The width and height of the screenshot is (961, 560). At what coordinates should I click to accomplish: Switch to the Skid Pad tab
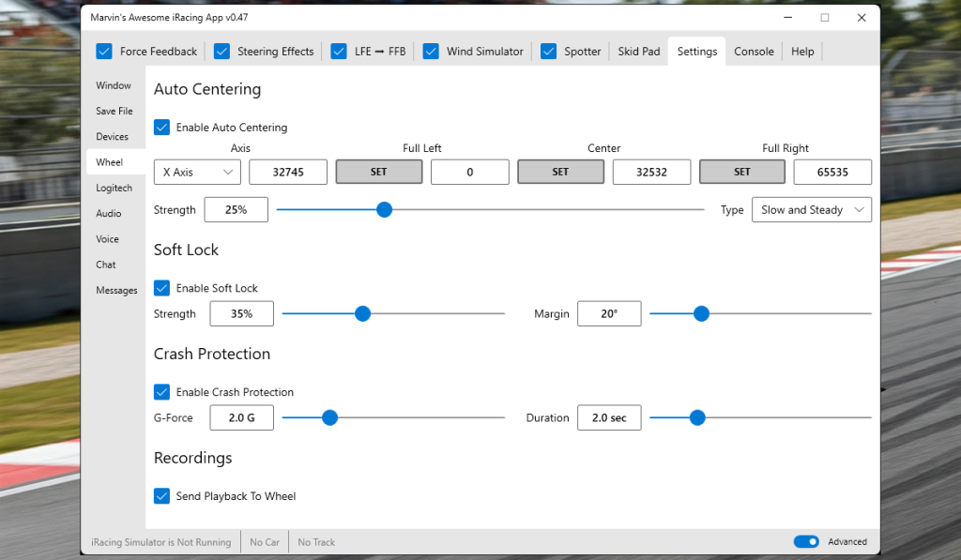point(638,52)
